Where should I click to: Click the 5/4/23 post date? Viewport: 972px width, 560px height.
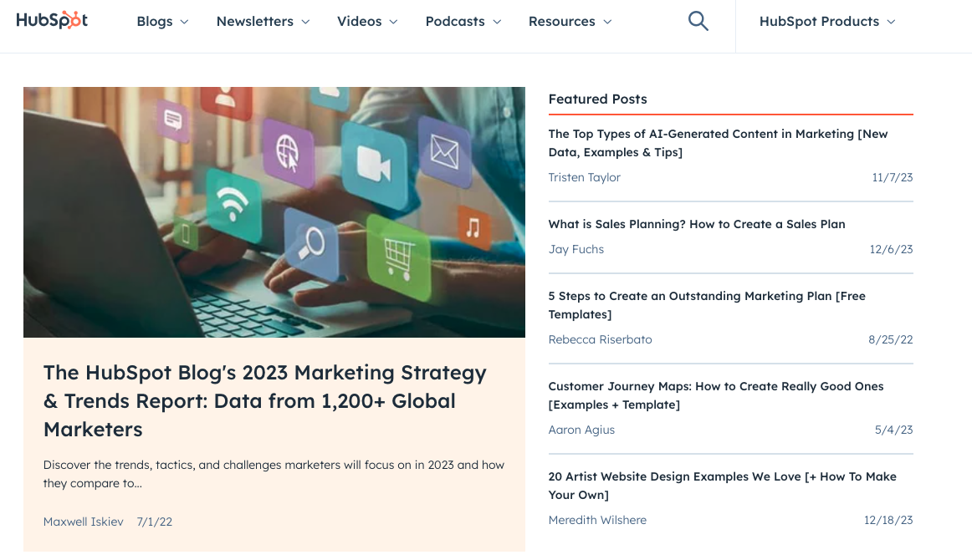pos(893,430)
